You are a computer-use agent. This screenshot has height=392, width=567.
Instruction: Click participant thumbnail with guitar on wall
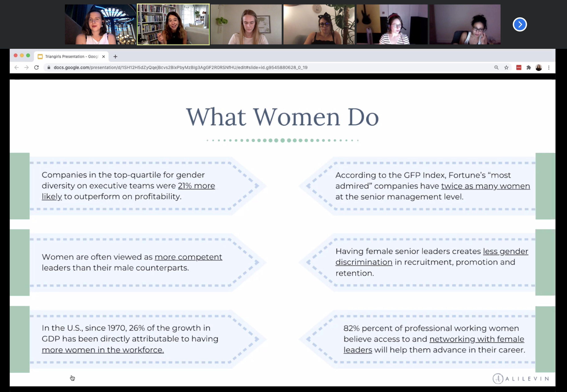point(392,25)
